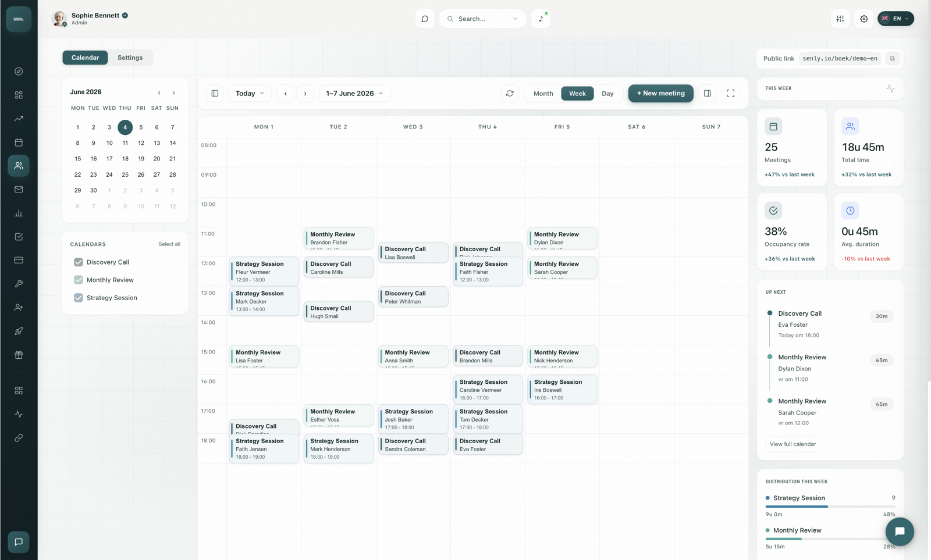Open the Today dropdown

(x=250, y=94)
